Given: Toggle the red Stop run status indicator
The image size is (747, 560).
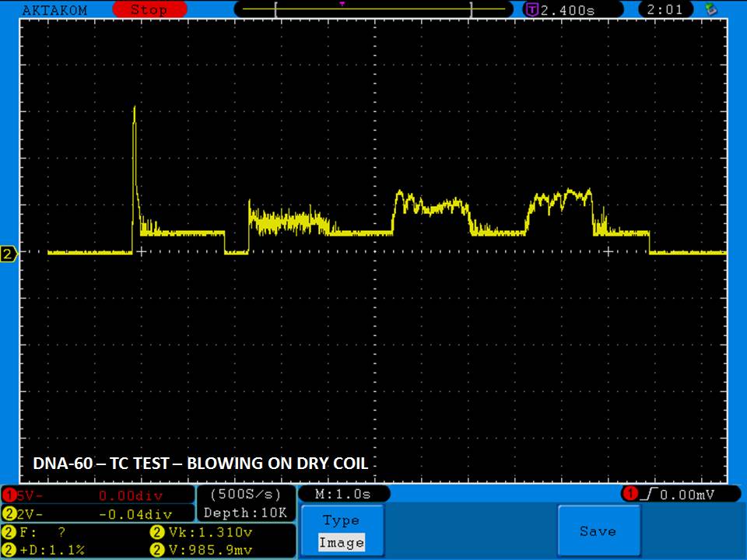Looking at the screenshot, I should (148, 10).
